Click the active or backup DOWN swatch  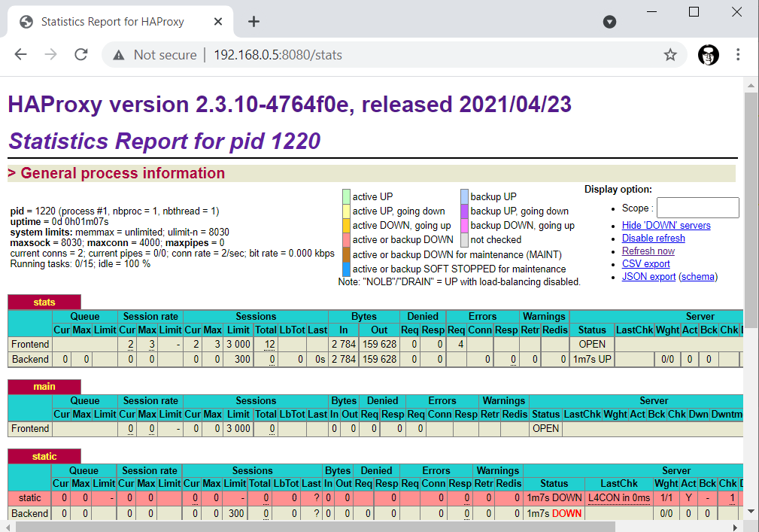click(x=346, y=239)
